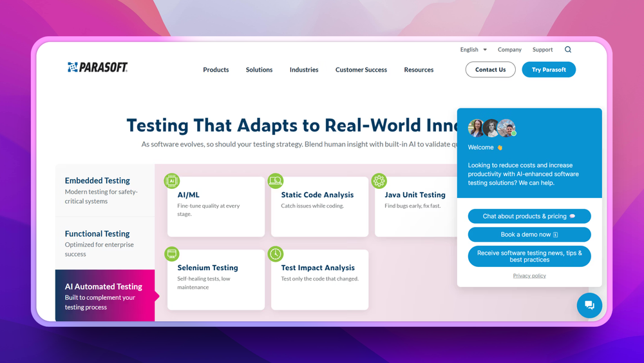Click the AI/ML chip icon
Screen dimensions: 644x363
[172, 181]
